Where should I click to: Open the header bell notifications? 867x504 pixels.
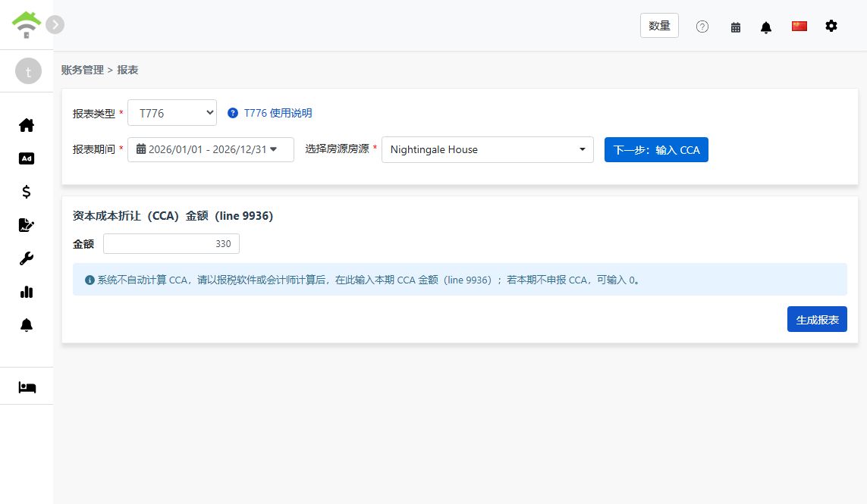point(766,27)
